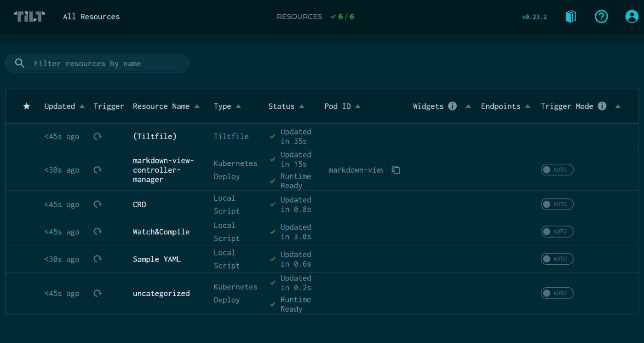Sort by Resource Name column
Viewport: 644px width, 343px height.
point(166,106)
